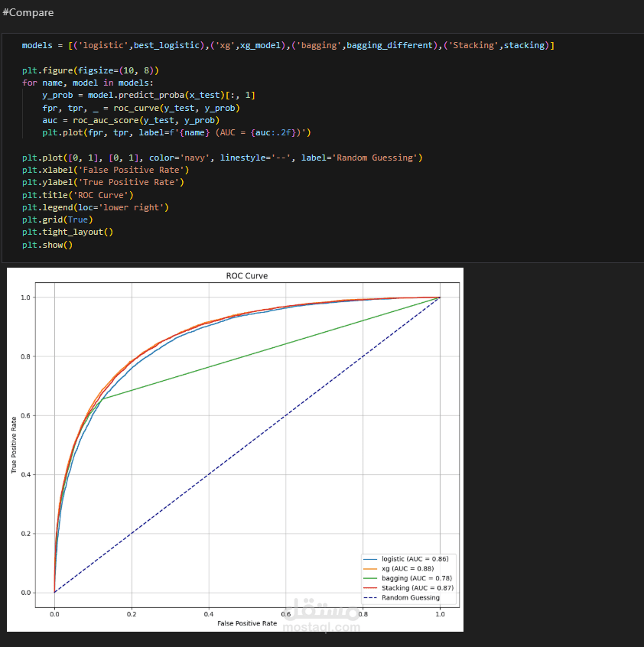This screenshot has width=644, height=647.
Task: Click the 1.0 tick on the y-axis
Action: click(25, 297)
